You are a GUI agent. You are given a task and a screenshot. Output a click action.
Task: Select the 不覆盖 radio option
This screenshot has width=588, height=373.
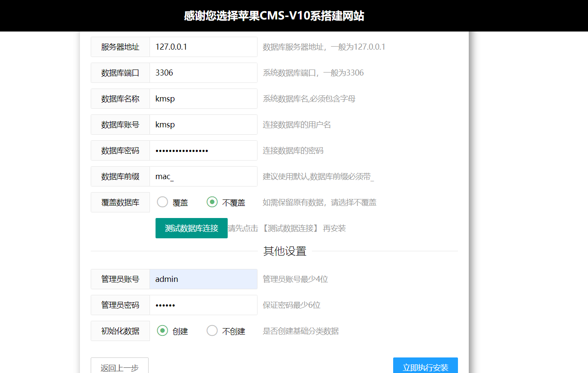point(212,202)
